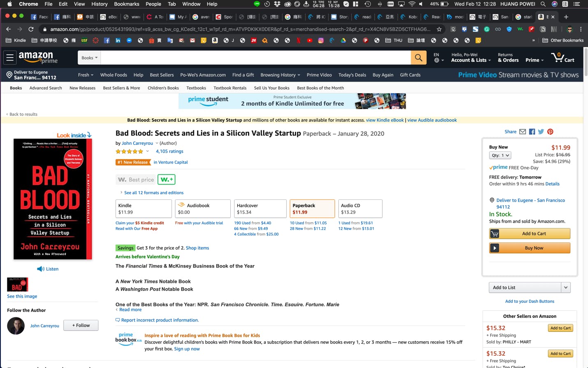This screenshot has width=588, height=368.
Task: Click the Amazon search input field
Action: (255, 58)
